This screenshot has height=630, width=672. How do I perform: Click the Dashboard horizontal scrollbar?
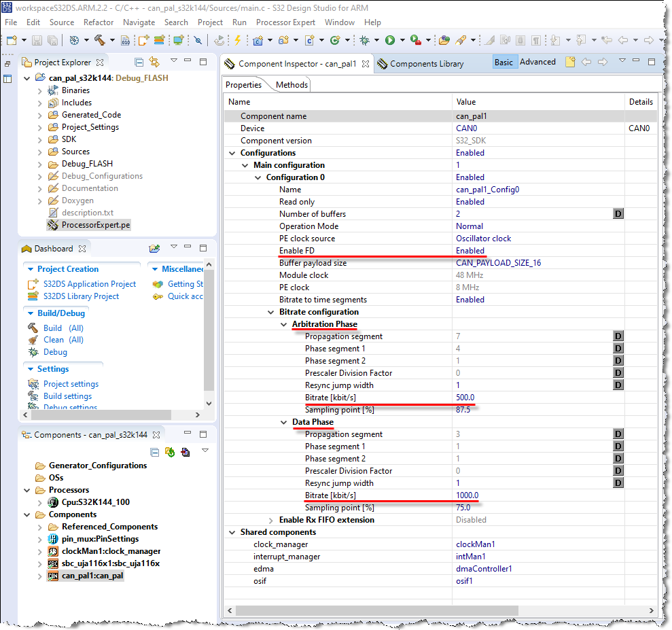coord(101,415)
